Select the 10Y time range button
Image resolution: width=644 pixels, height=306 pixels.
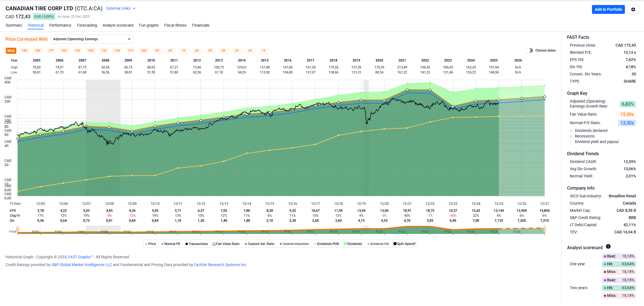point(144,51)
